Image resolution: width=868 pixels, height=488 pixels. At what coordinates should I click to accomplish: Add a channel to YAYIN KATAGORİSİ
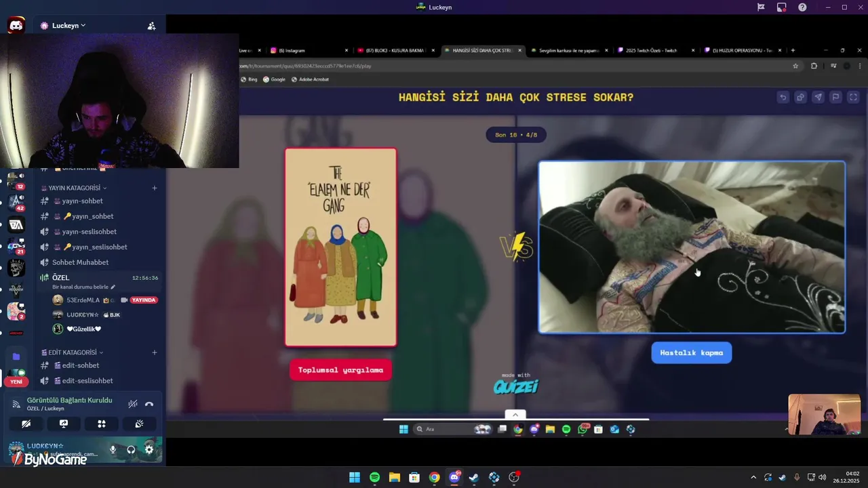coord(155,188)
